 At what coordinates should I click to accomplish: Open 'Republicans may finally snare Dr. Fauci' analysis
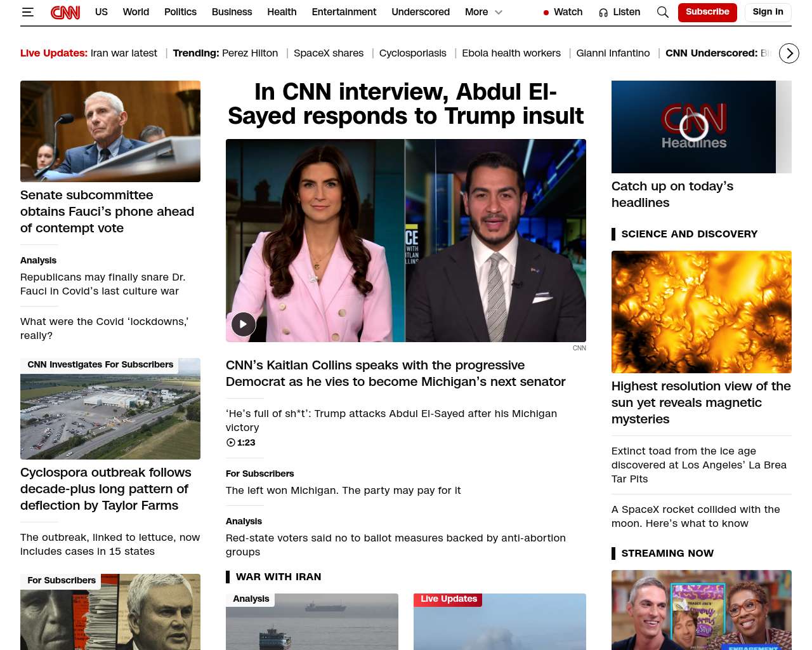click(103, 284)
